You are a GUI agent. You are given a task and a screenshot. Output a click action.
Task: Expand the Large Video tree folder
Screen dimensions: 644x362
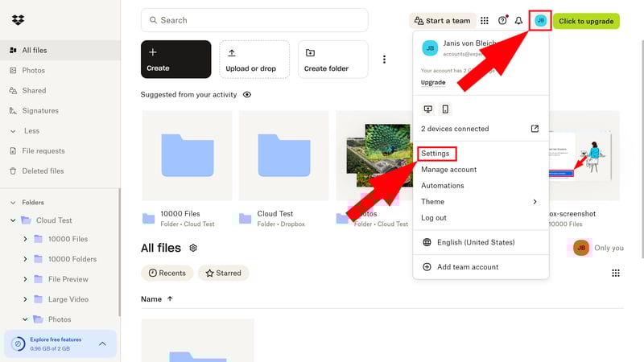click(x=25, y=299)
